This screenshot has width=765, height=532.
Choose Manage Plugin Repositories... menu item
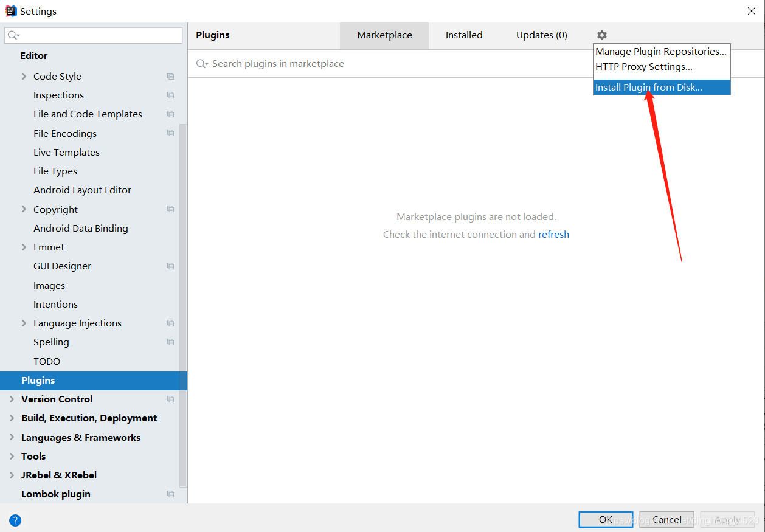pos(662,52)
